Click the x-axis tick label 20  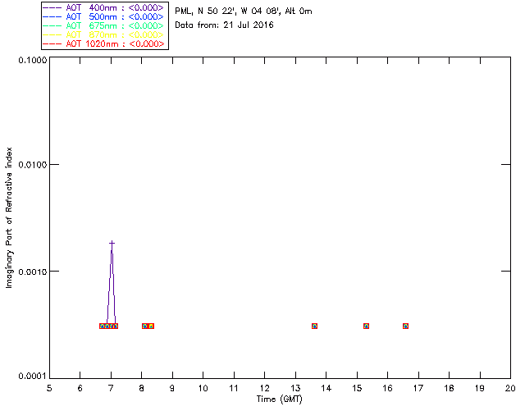510,388
